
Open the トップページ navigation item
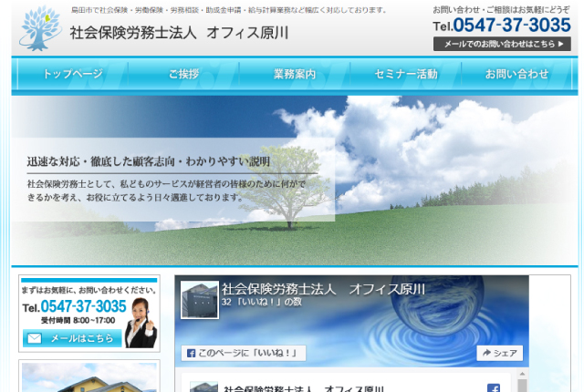pyautogui.click(x=73, y=74)
